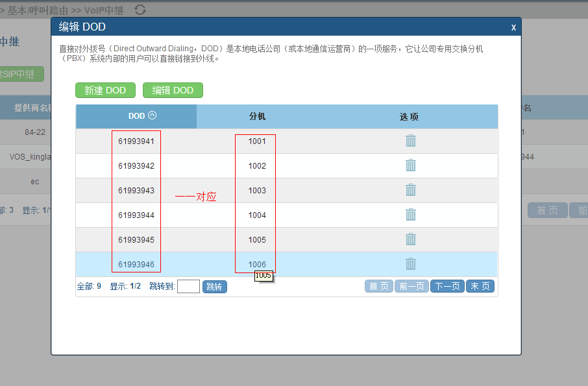Click the 跳转 button
Screen dimensions: 588x386
click(214, 287)
